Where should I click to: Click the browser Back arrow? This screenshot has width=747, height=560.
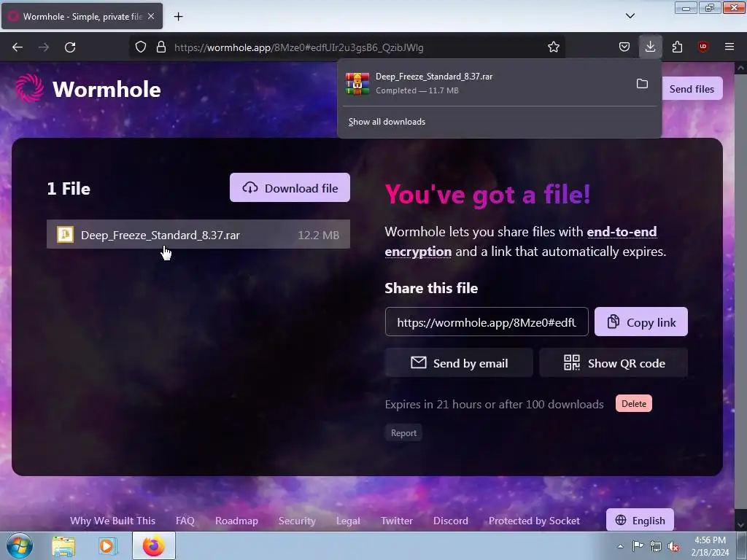(x=18, y=47)
